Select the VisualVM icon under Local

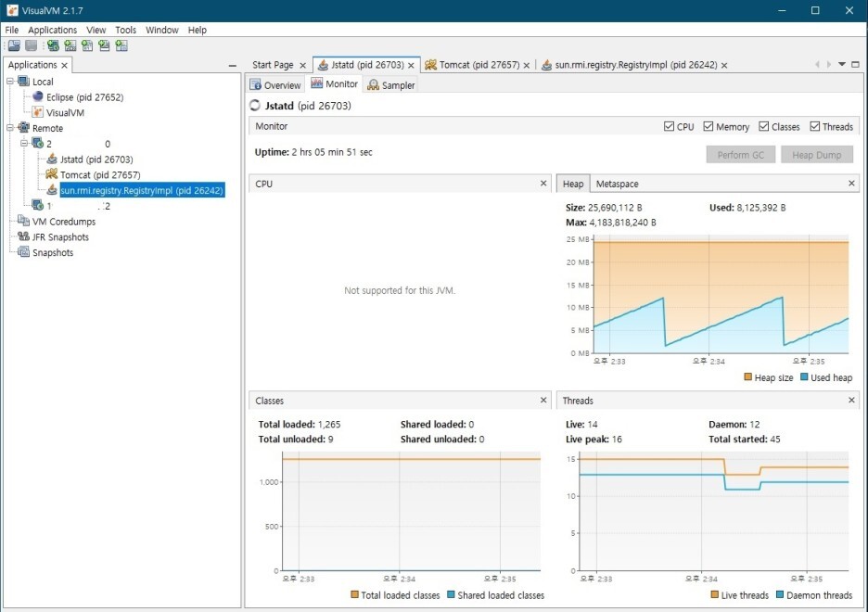click(38, 112)
